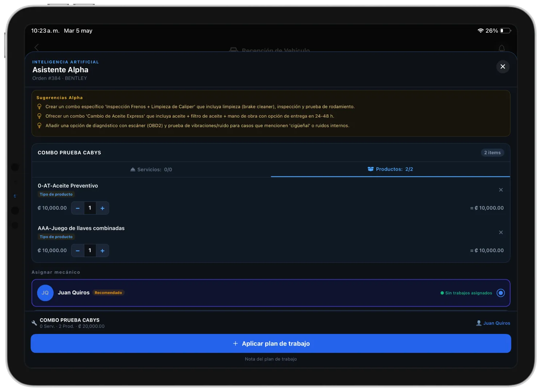Tap the wrench icon beside COMBO PRUEBA CABYS summary

click(35, 323)
